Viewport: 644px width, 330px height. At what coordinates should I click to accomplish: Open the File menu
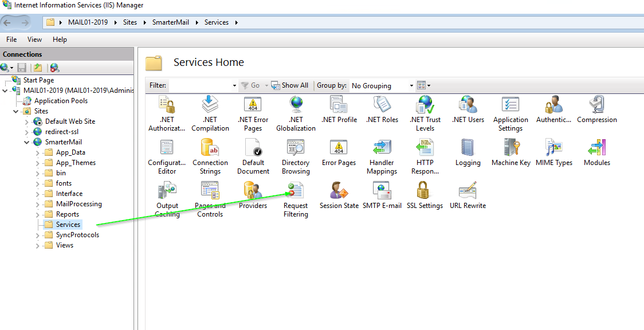click(11, 40)
